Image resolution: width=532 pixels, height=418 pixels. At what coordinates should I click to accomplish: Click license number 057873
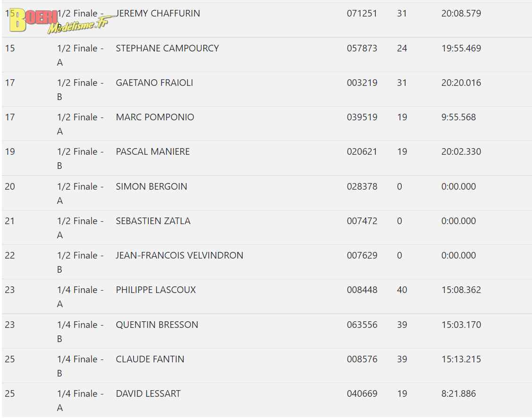(x=362, y=48)
